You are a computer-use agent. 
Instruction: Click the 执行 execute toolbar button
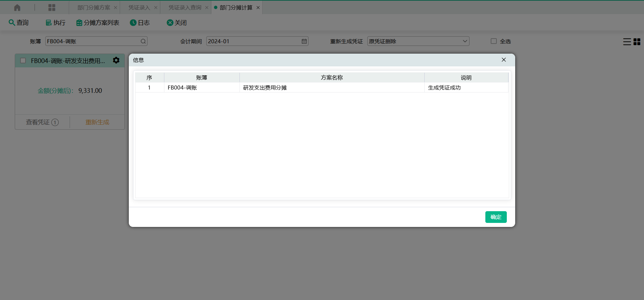[x=55, y=22]
